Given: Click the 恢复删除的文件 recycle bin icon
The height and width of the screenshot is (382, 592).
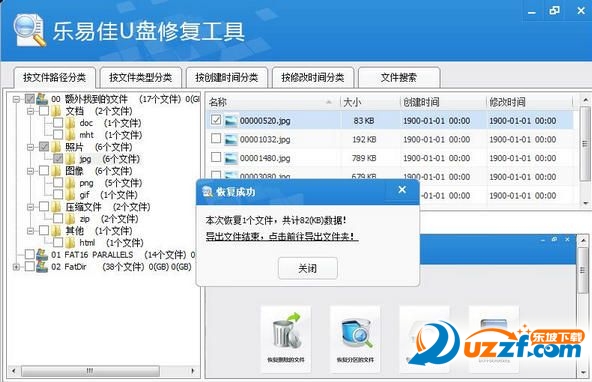Looking at the screenshot, I should click(286, 331).
